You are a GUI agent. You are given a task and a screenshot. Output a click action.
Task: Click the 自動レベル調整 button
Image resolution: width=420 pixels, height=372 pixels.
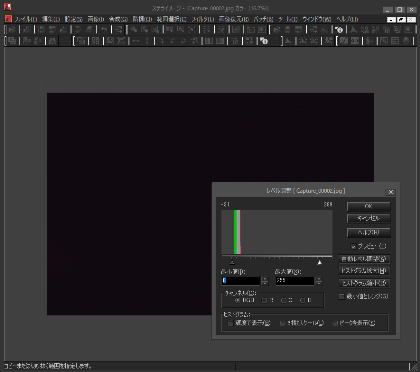364,259
